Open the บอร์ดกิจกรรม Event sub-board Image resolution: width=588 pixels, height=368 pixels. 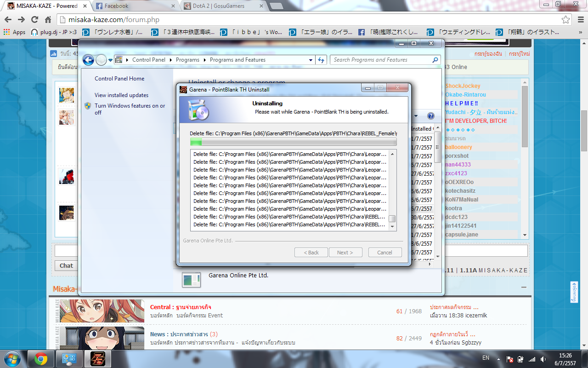[199, 316]
